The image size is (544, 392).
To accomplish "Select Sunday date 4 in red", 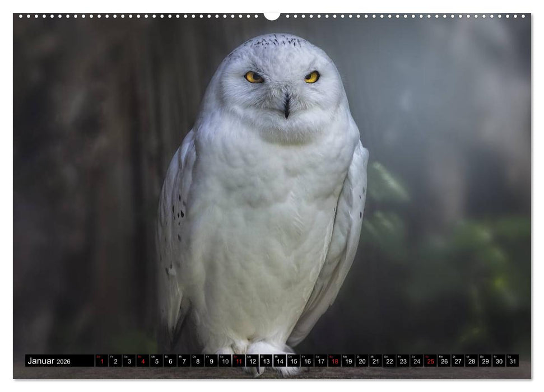I will tap(142, 361).
